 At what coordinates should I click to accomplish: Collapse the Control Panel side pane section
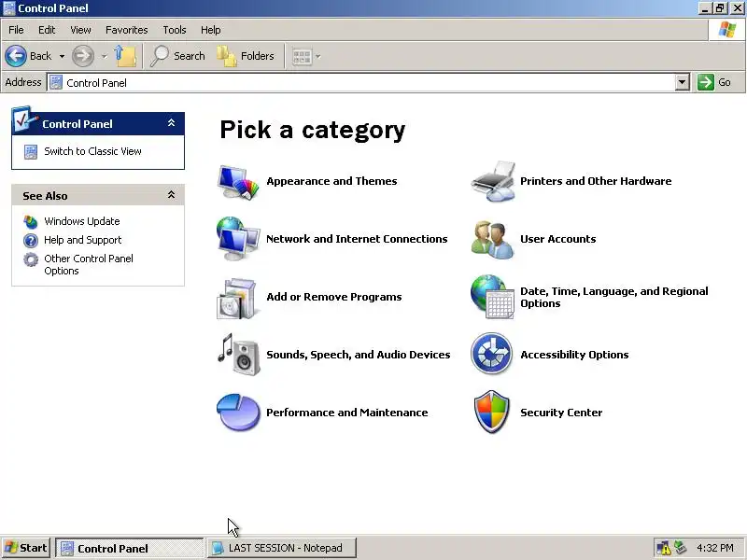(171, 123)
